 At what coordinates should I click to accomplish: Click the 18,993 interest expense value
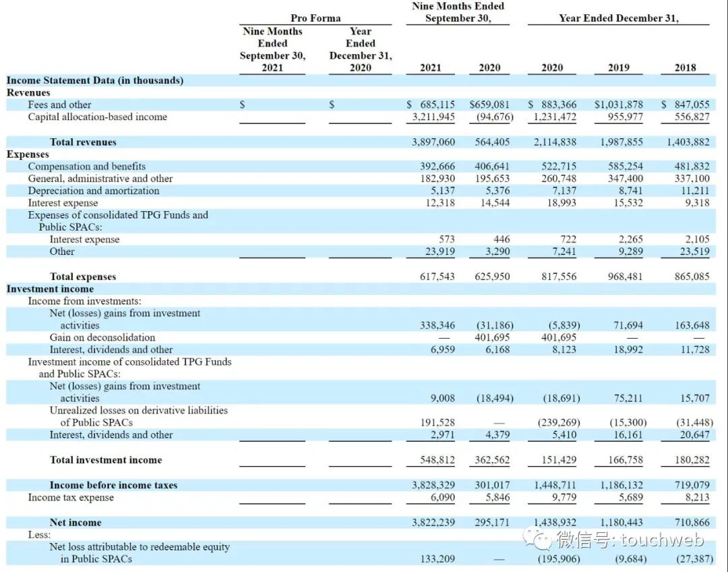(x=562, y=203)
